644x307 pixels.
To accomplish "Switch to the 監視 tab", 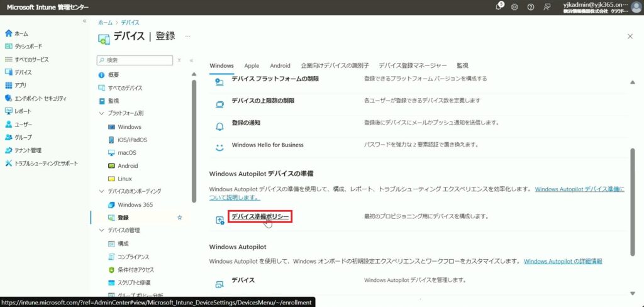I will [x=462, y=65].
